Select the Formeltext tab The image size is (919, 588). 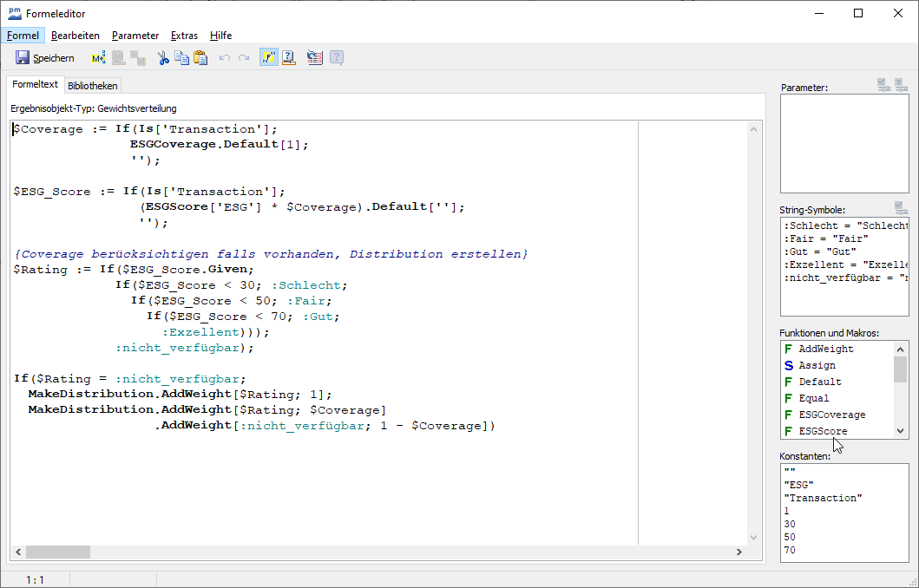click(x=36, y=85)
